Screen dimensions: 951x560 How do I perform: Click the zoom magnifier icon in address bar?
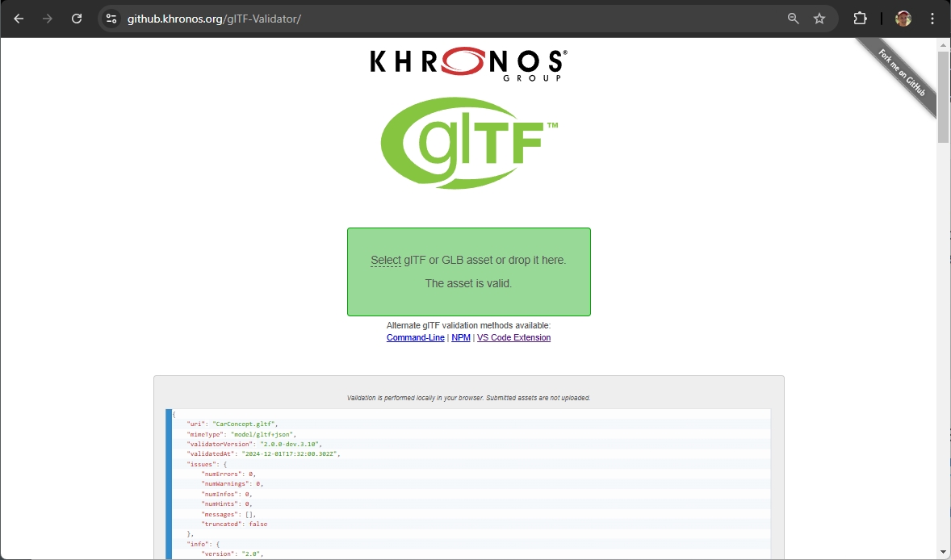coord(793,19)
